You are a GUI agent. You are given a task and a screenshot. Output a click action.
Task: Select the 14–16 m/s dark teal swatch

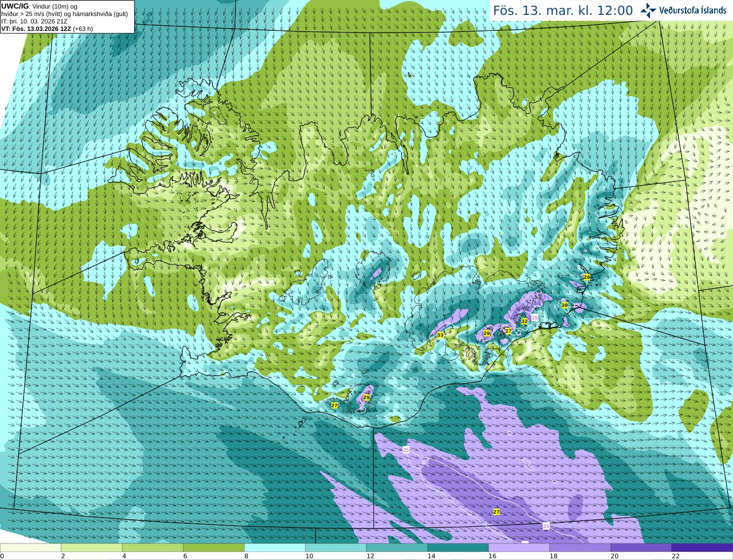[458, 548]
